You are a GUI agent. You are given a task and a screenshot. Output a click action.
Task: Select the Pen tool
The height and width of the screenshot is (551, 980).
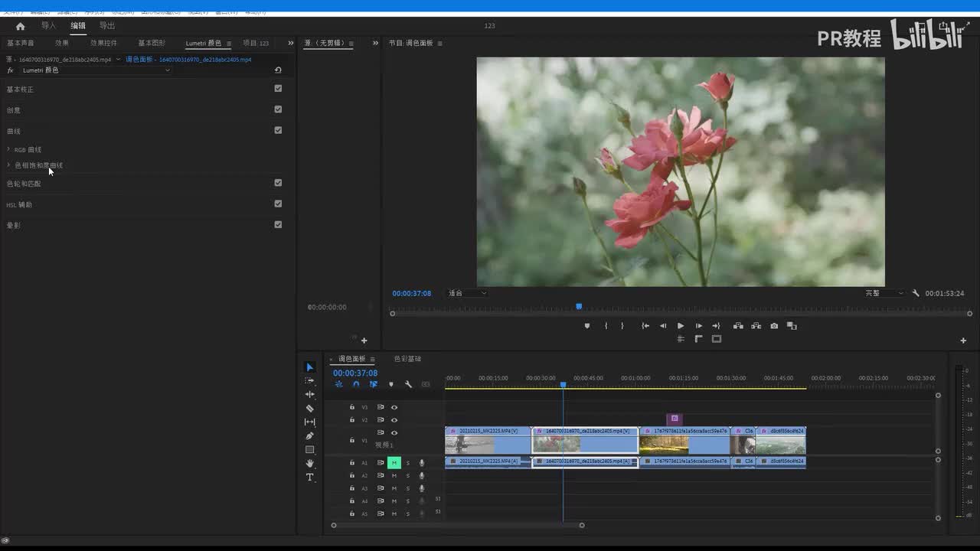tap(309, 436)
